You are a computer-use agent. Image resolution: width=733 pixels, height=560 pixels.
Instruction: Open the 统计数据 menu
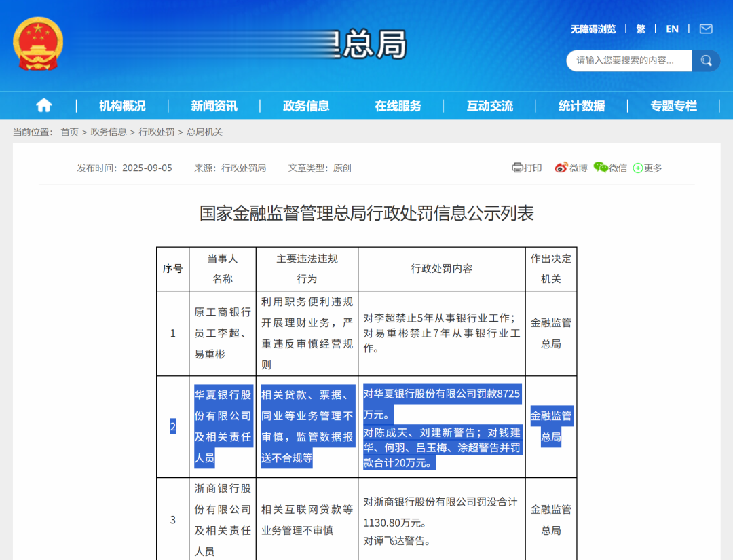pos(582,106)
